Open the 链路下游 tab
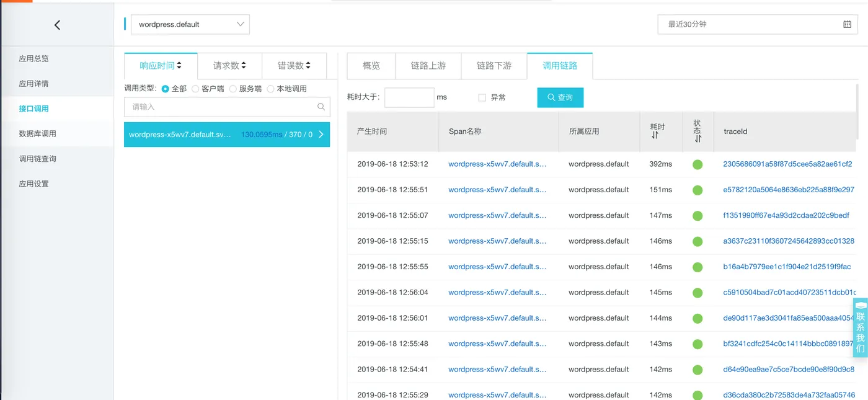Image resolution: width=868 pixels, height=400 pixels. coord(494,66)
